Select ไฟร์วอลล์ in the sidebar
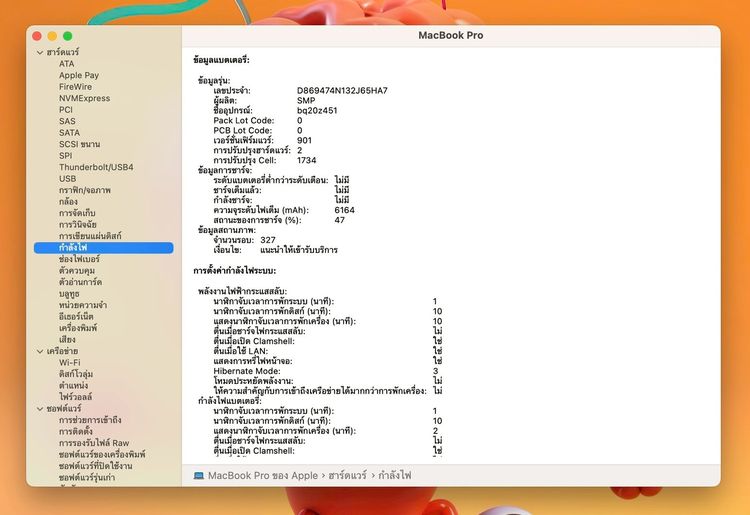 pos(76,397)
